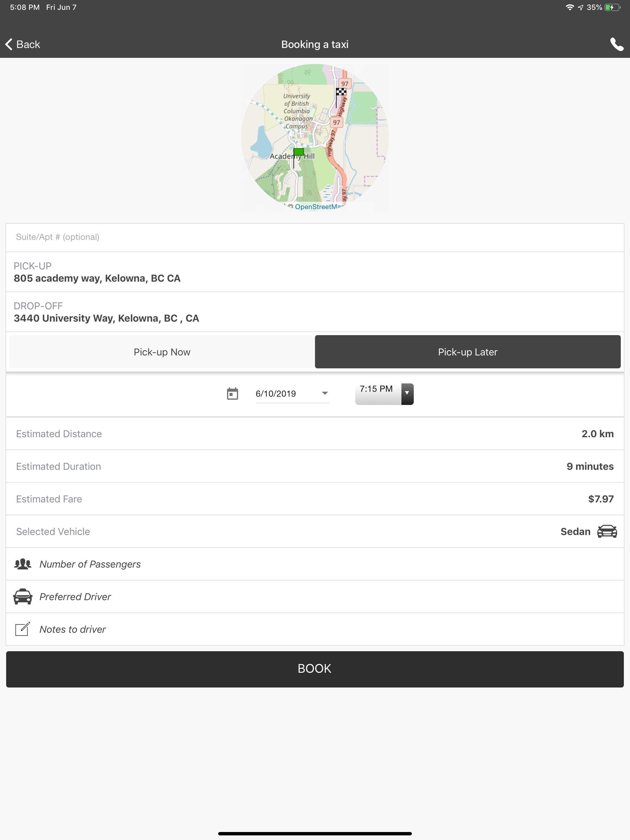Open the Notes to driver row

coord(315,629)
